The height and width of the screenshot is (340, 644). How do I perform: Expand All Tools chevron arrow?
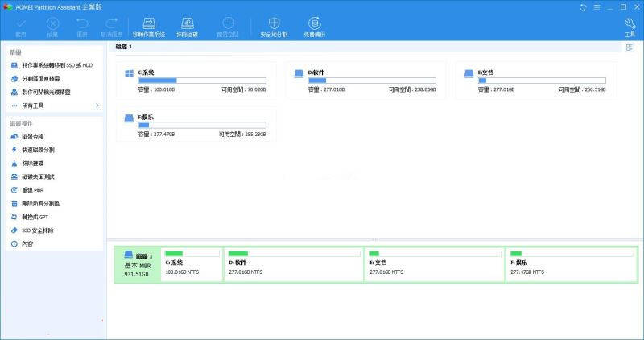97,106
